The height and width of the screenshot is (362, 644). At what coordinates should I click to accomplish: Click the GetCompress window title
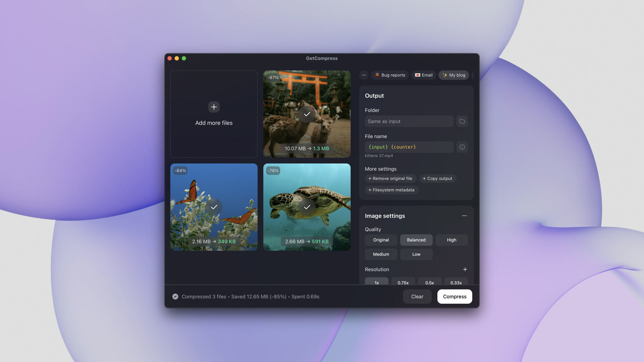pyautogui.click(x=322, y=58)
